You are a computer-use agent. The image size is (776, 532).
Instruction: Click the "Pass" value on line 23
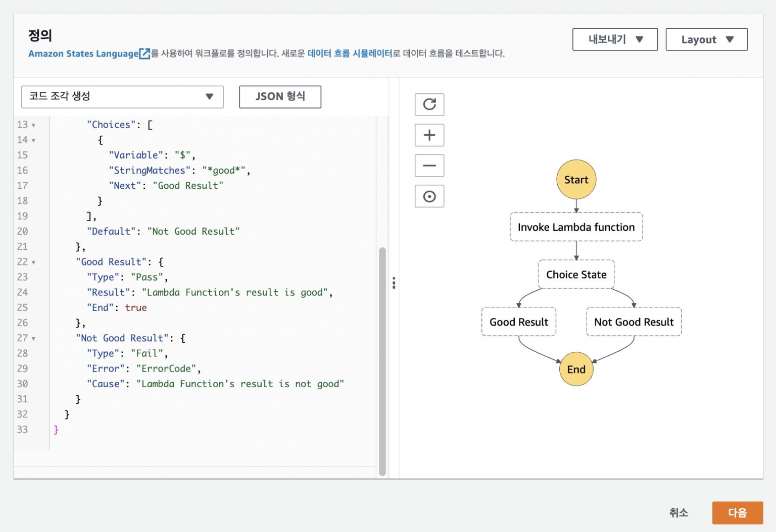coord(147,277)
